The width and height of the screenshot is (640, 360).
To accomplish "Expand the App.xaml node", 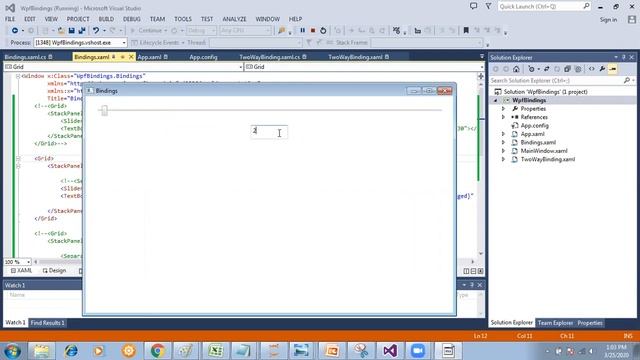I will pyautogui.click(x=503, y=134).
